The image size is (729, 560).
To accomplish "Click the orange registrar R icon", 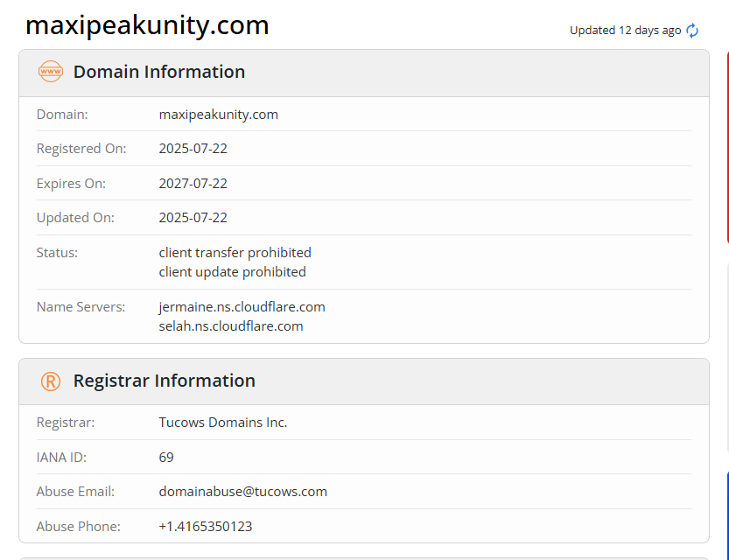I will pos(51,381).
